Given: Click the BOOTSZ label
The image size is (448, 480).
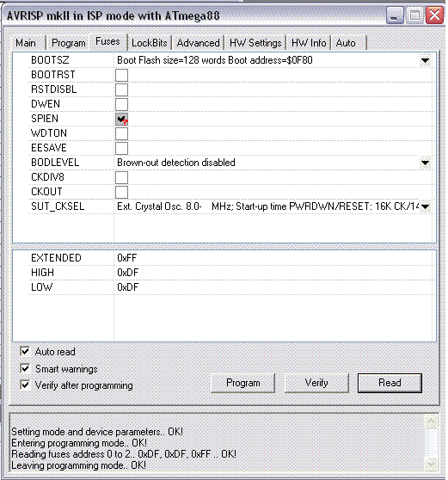Looking at the screenshot, I should [50, 60].
